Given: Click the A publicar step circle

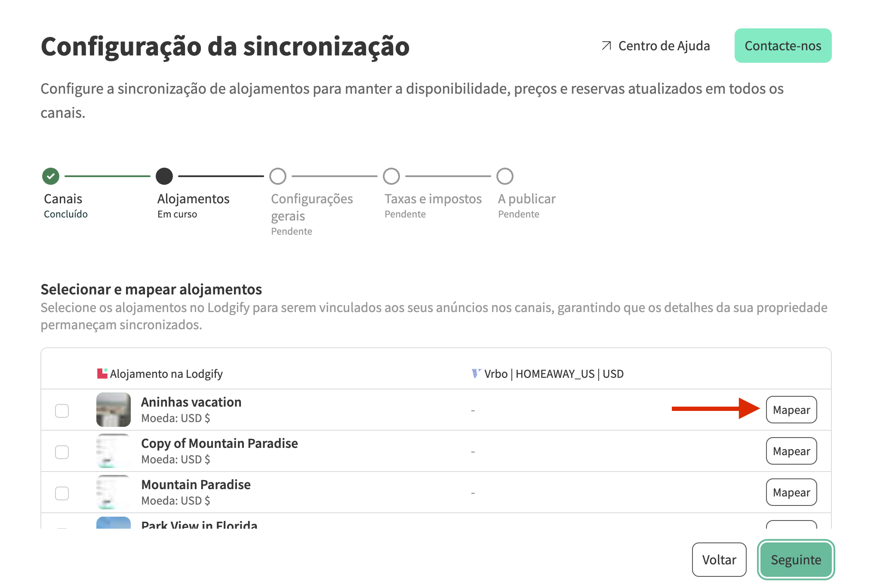Looking at the screenshot, I should pyautogui.click(x=505, y=176).
